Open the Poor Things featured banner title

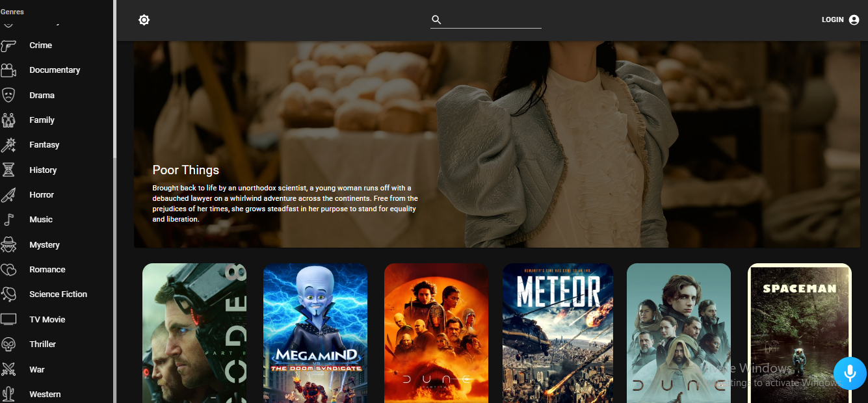pyautogui.click(x=186, y=170)
